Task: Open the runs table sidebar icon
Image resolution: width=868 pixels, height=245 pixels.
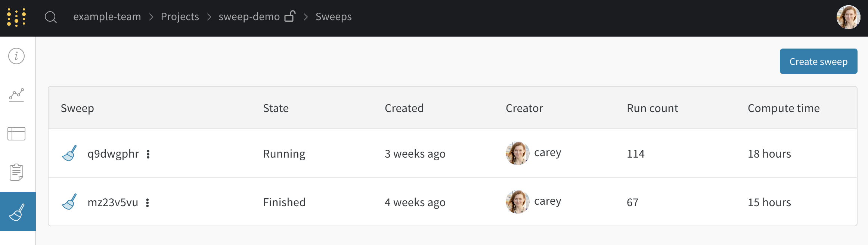Action: (16, 134)
